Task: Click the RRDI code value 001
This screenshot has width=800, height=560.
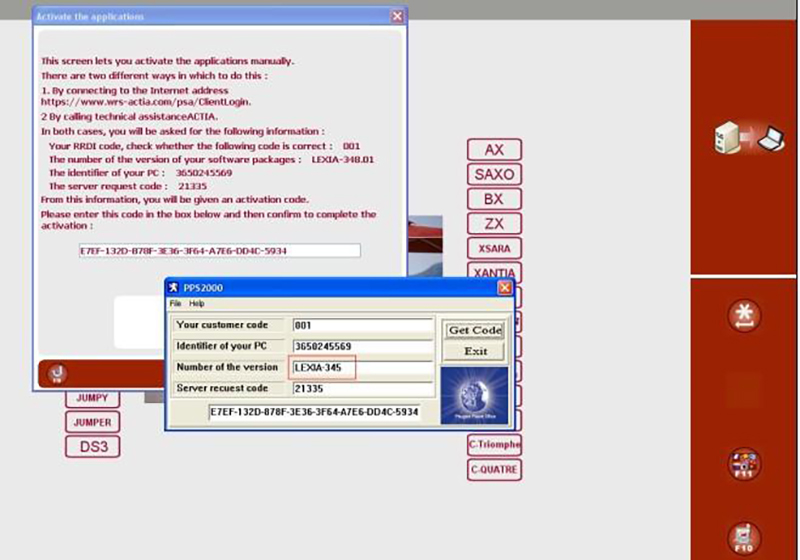Action: 351,146
